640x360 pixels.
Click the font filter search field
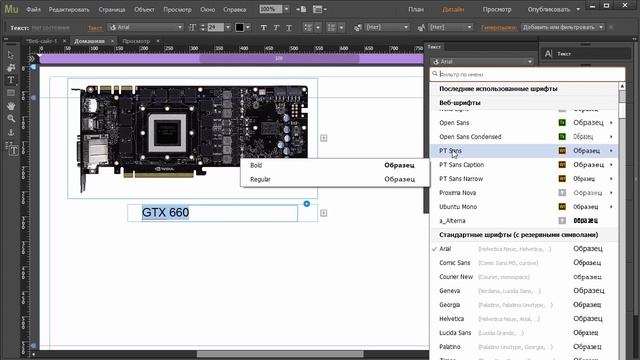coord(527,74)
